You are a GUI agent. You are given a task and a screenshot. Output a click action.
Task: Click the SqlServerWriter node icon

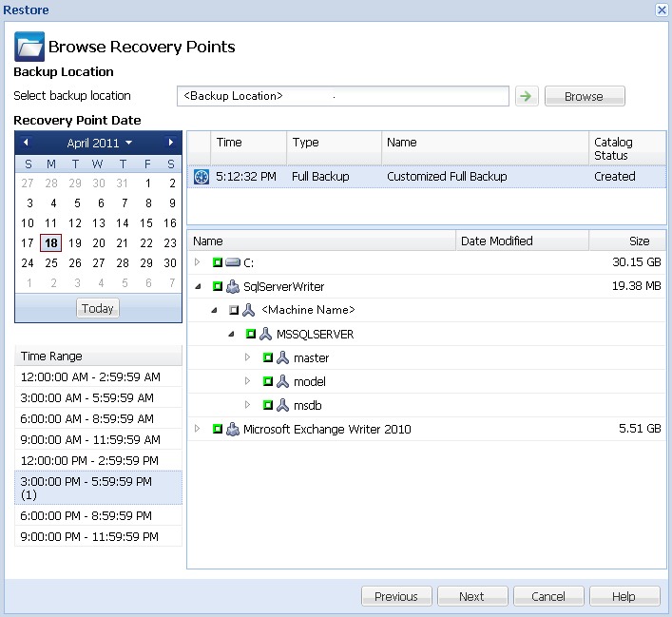[234, 286]
